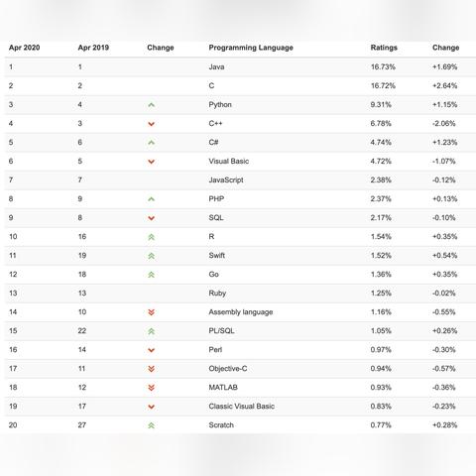
Task: Click the red down arrow beside C++
Action: click(151, 124)
